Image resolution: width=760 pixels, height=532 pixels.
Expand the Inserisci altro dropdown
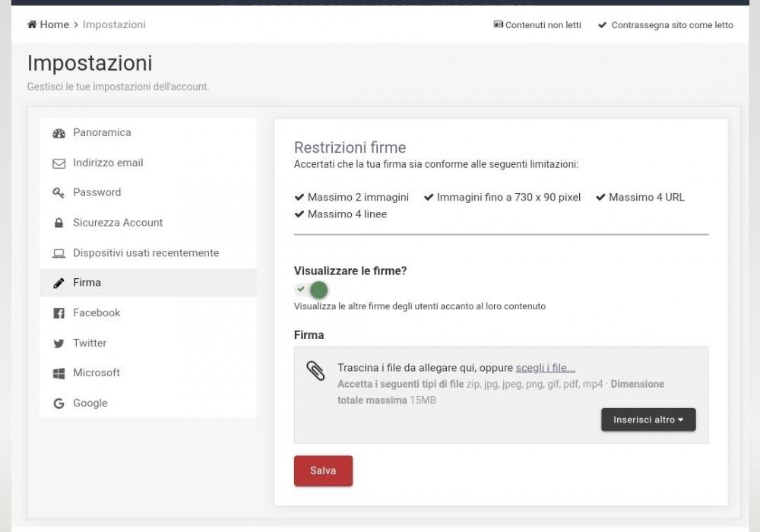[x=648, y=420]
